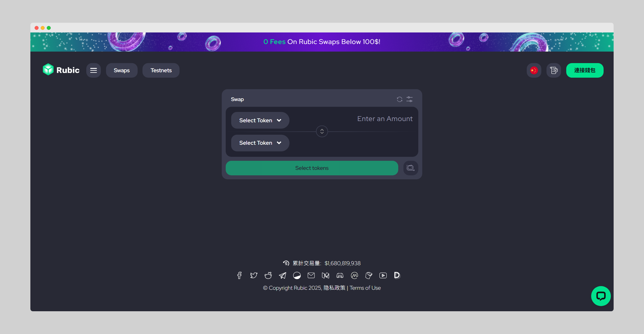
Task: Click the Enter an Amount field
Action: pos(385,119)
